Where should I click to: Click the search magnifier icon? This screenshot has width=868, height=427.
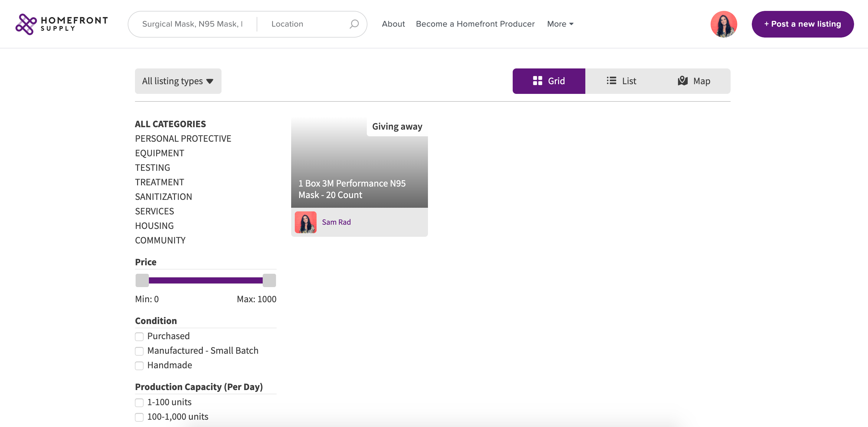click(x=354, y=24)
